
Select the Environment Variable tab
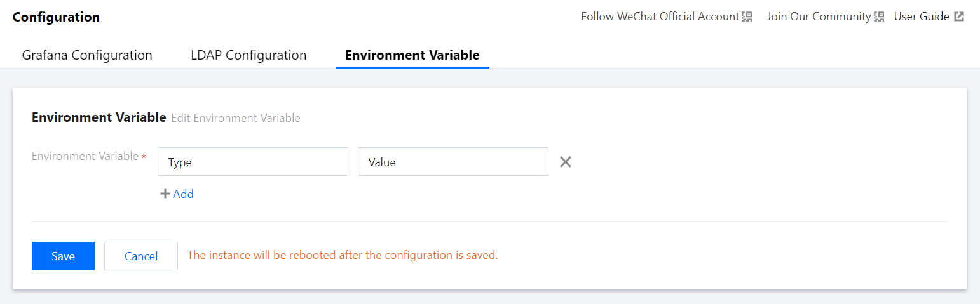pyautogui.click(x=412, y=55)
